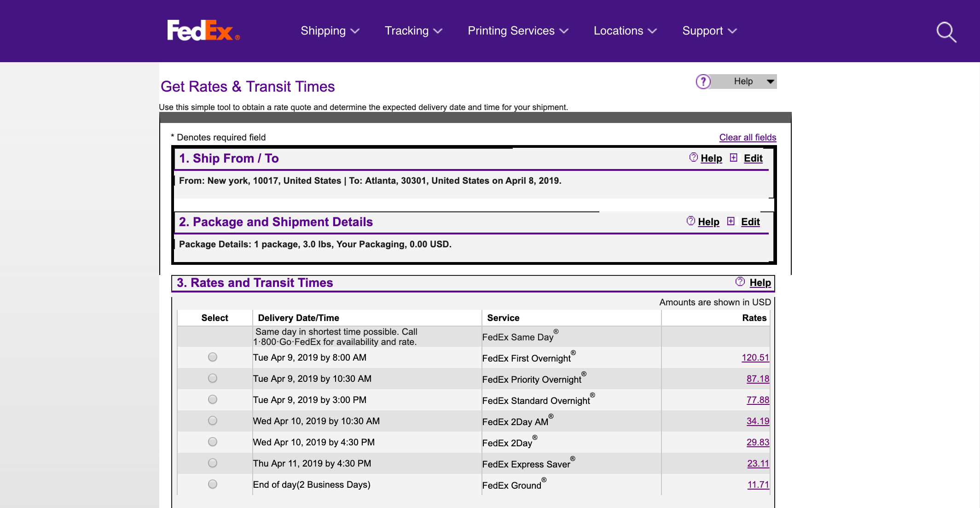The width and height of the screenshot is (980, 508).
Task: Click the FedEx Same Day service text
Action: 520,336
